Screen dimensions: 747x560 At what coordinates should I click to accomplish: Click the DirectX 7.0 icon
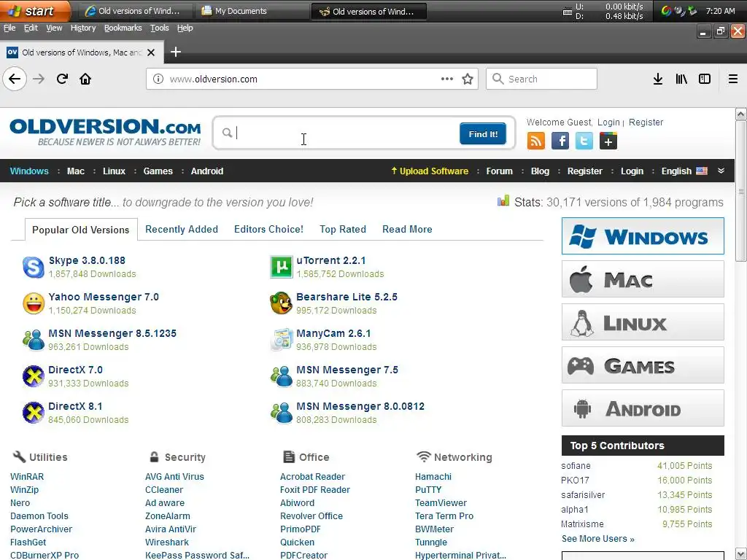point(34,376)
